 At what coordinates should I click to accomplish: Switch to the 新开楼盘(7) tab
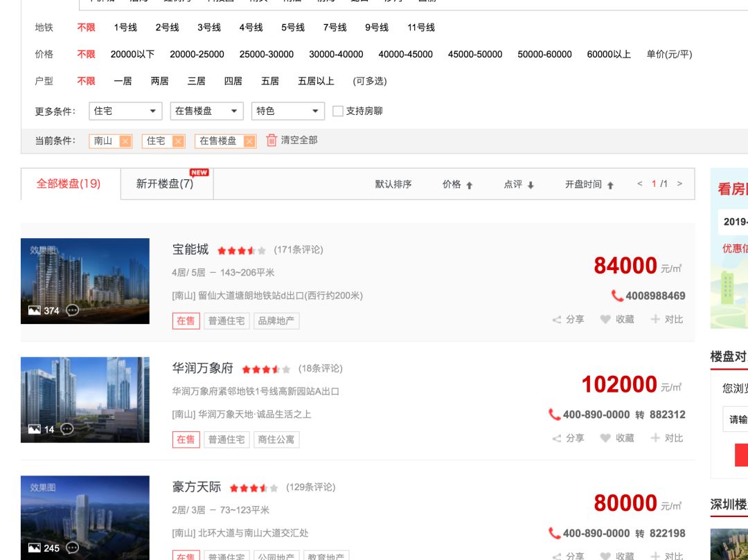coord(163,182)
